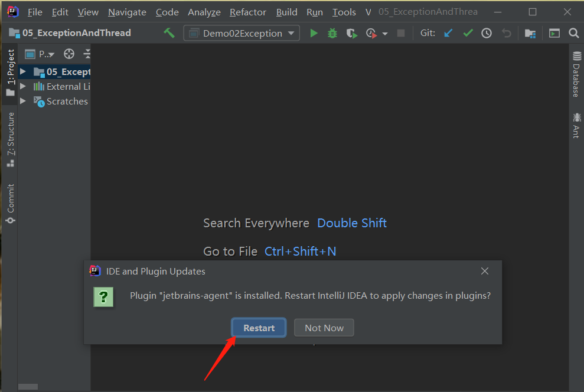Viewport: 584px width, 392px height.
Task: Click Not Now in the updates dialog
Action: point(324,328)
